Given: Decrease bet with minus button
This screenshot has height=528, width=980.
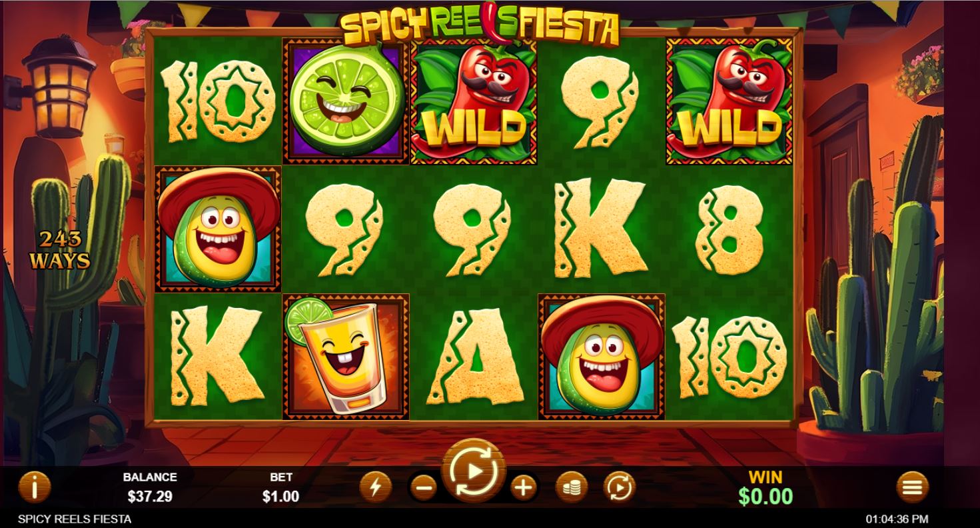Looking at the screenshot, I should click(x=424, y=488).
